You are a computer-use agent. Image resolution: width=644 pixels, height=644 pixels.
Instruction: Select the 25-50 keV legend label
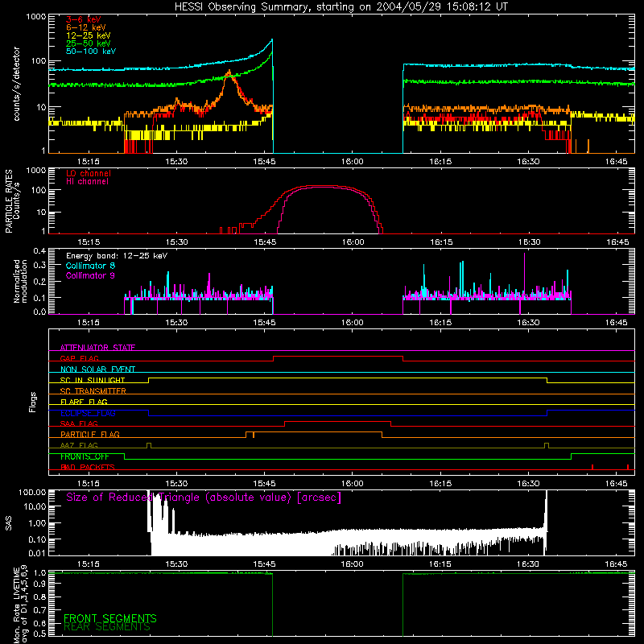(89, 43)
